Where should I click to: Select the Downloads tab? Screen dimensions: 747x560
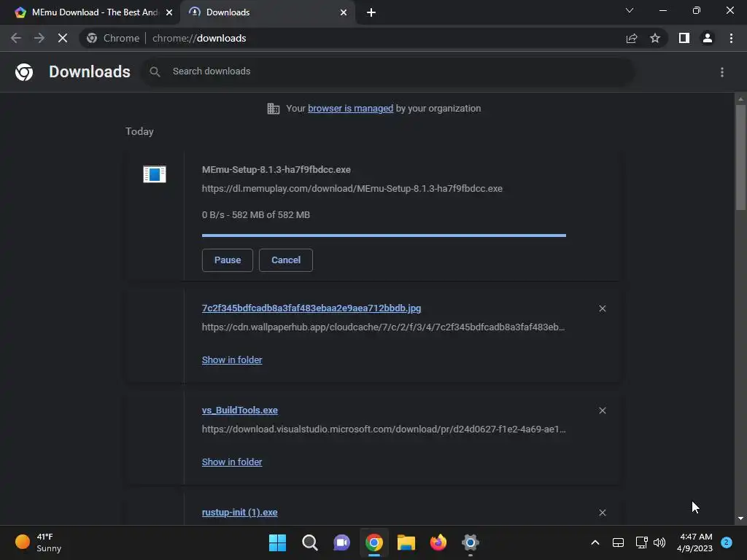267,12
